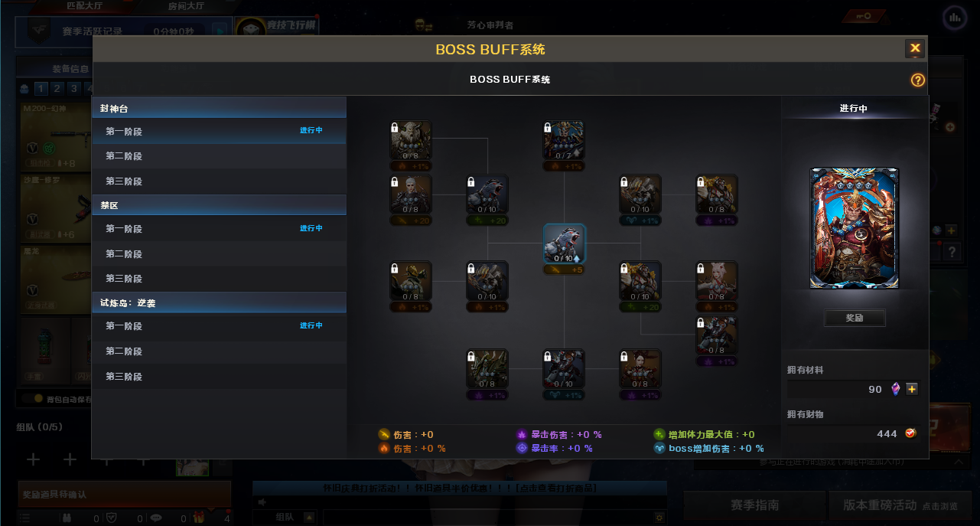This screenshot has height=526, width=980.
Task: Open 第一阶段 under 试炼岛：逆袭
Action: pos(219,326)
